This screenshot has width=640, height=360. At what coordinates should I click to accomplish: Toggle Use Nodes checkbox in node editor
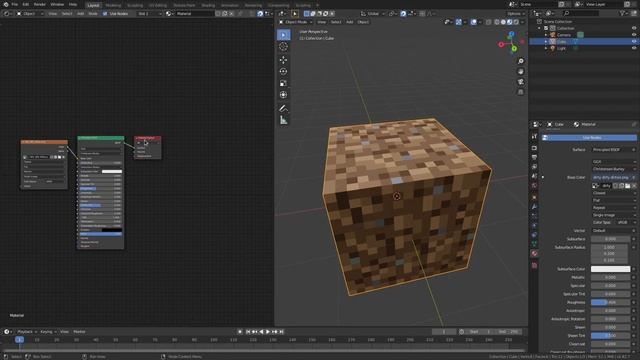[x=105, y=13]
